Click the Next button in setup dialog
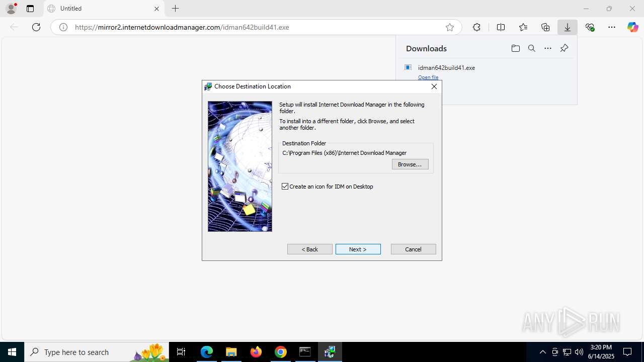This screenshot has height=362, width=644. pyautogui.click(x=358, y=249)
